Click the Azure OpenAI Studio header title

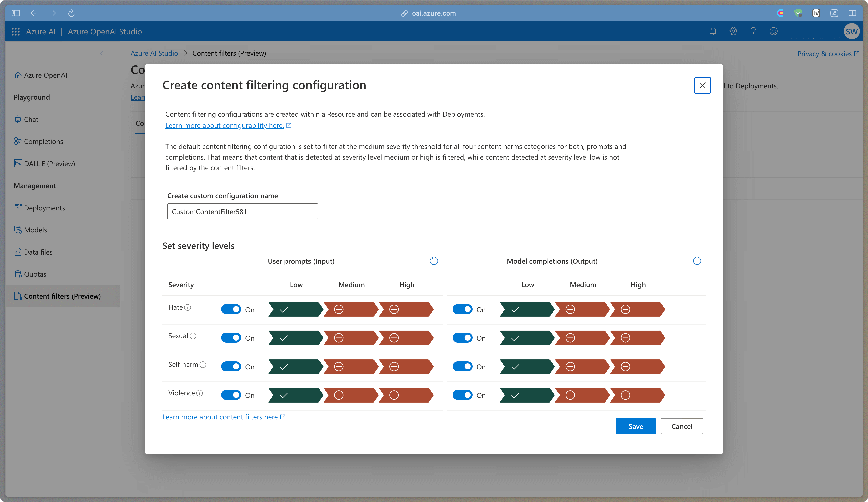105,32
